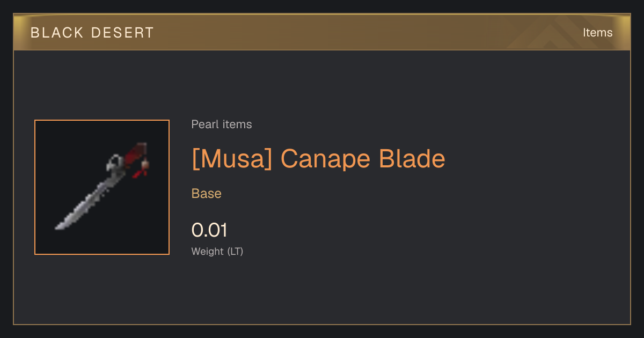Click the gold header banner
The height and width of the screenshot is (338, 644).
pyautogui.click(x=322, y=32)
